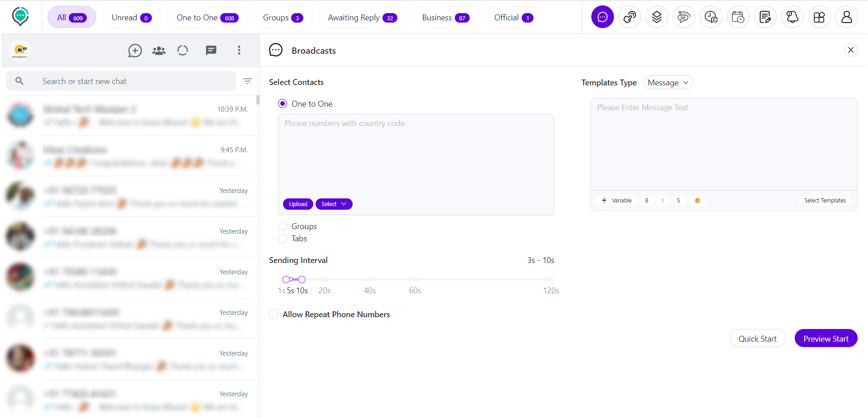The image size is (868, 418).
Task: Open the calendar schedule icon
Action: pos(738,17)
